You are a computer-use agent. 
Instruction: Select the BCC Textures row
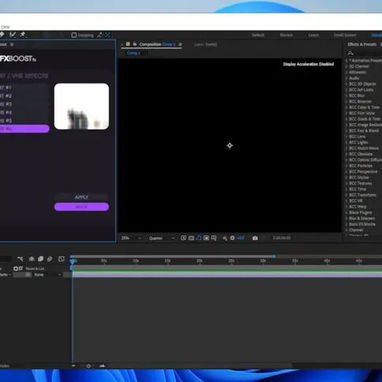[x=363, y=183]
